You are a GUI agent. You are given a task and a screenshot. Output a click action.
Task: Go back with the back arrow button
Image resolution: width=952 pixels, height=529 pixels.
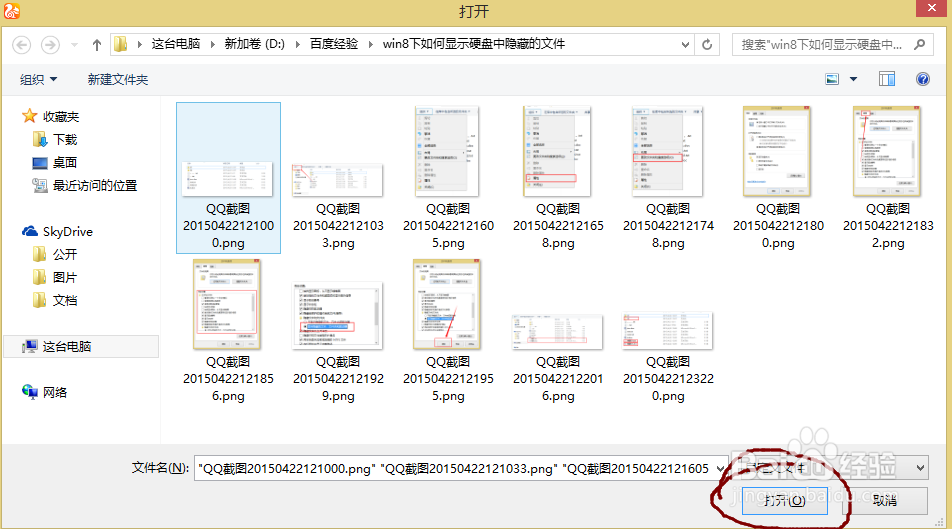(x=22, y=45)
